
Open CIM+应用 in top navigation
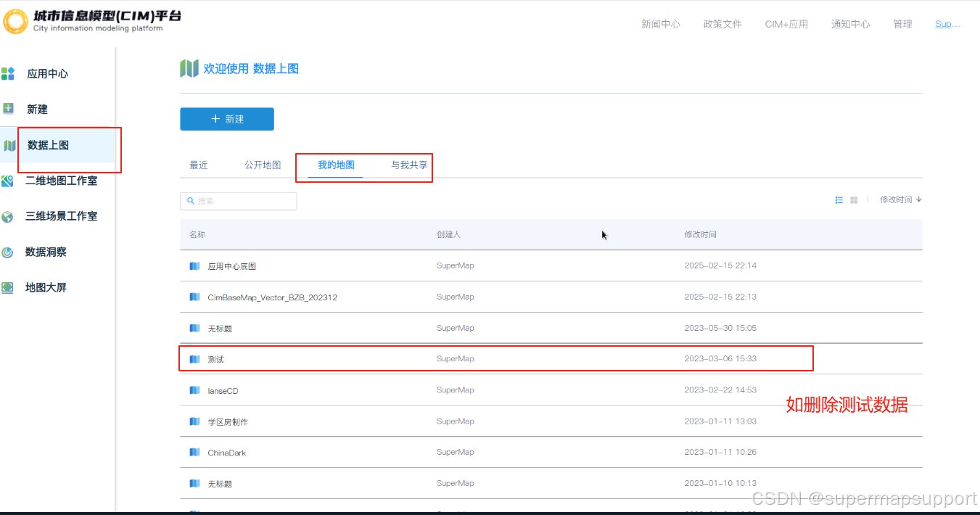(786, 24)
